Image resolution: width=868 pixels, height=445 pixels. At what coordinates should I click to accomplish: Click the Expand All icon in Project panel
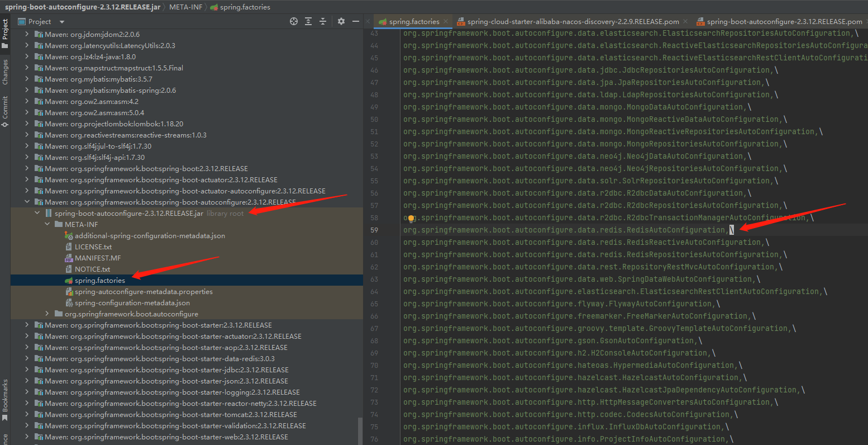[x=308, y=21]
